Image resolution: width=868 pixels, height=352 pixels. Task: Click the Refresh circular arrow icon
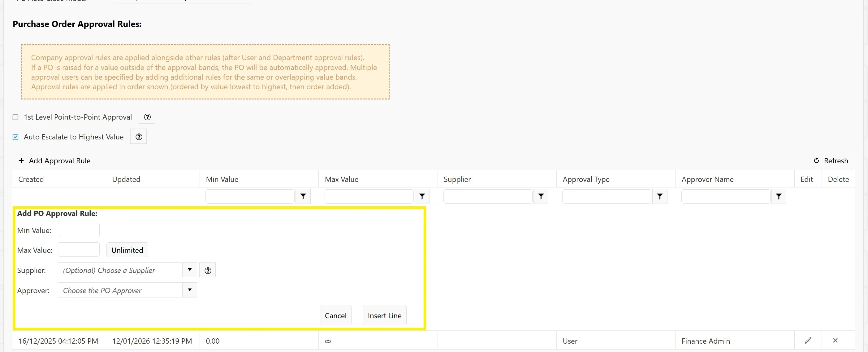(x=816, y=161)
